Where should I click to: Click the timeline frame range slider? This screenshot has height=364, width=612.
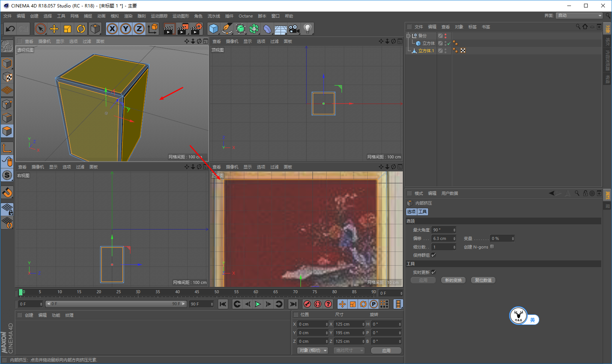pyautogui.click(x=116, y=304)
